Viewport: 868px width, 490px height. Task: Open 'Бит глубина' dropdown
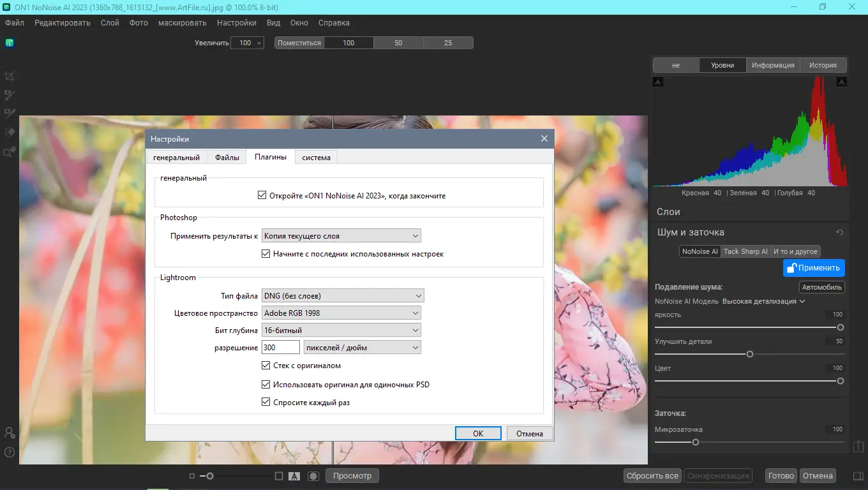tap(341, 330)
